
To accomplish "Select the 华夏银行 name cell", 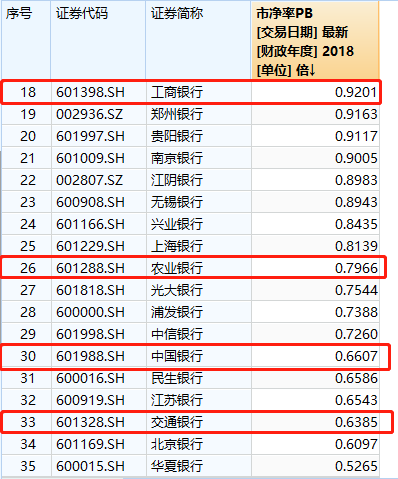I will pos(177,466).
